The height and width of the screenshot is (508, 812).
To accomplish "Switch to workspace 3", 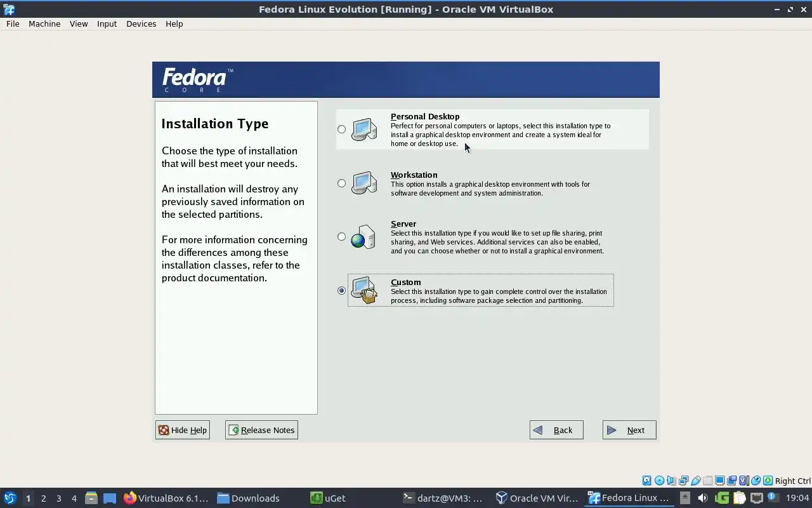I will click(58, 498).
